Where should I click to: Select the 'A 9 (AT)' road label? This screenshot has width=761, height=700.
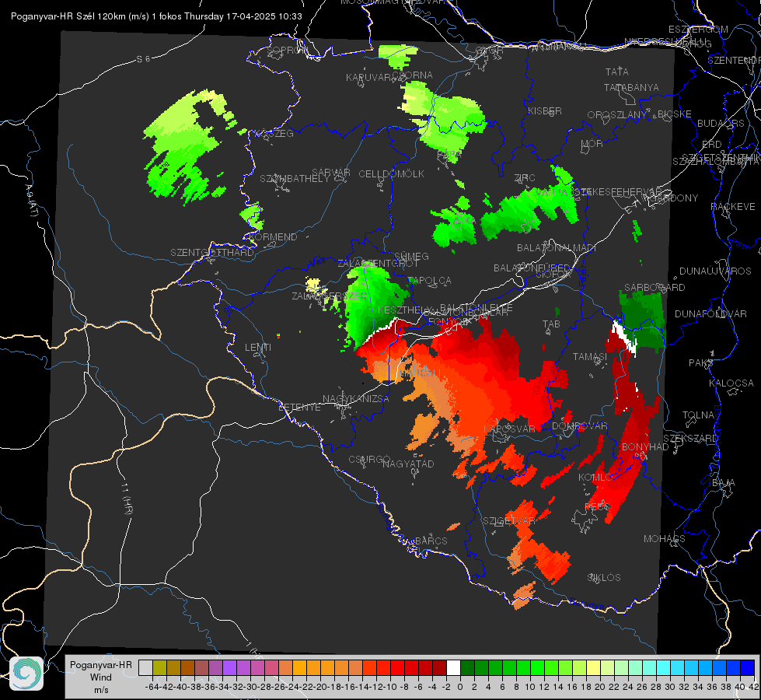pyautogui.click(x=32, y=201)
